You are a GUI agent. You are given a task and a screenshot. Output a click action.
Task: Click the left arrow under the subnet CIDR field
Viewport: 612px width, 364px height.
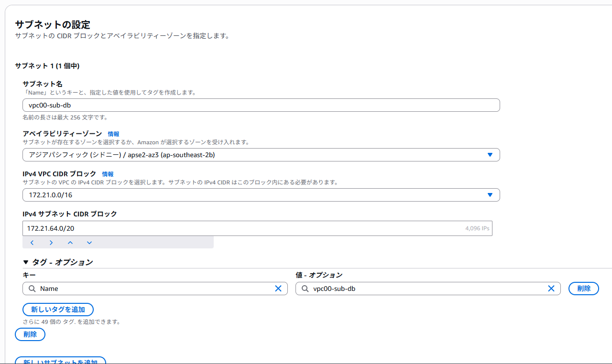pos(32,243)
